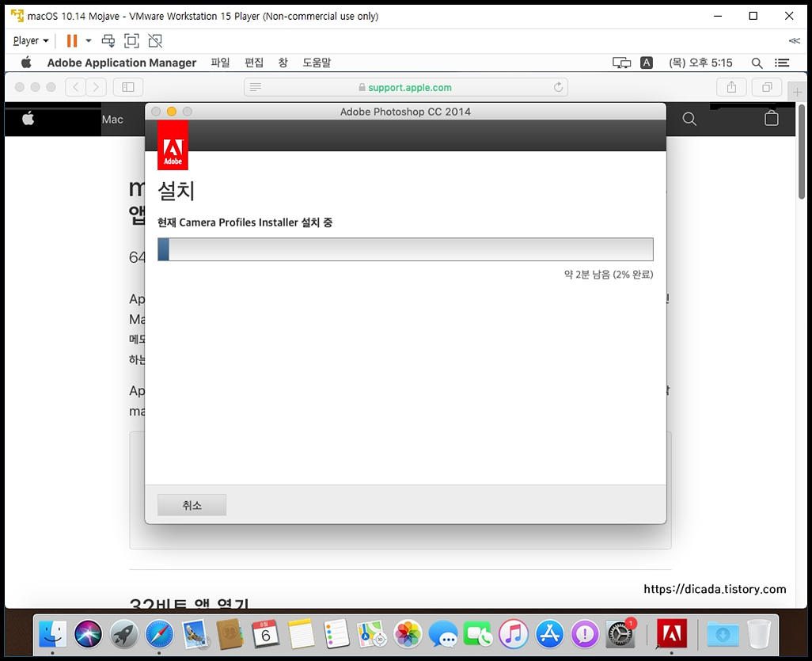Viewport: 812px width, 661px height.
Task: Click the installation progress bar
Action: [x=405, y=249]
